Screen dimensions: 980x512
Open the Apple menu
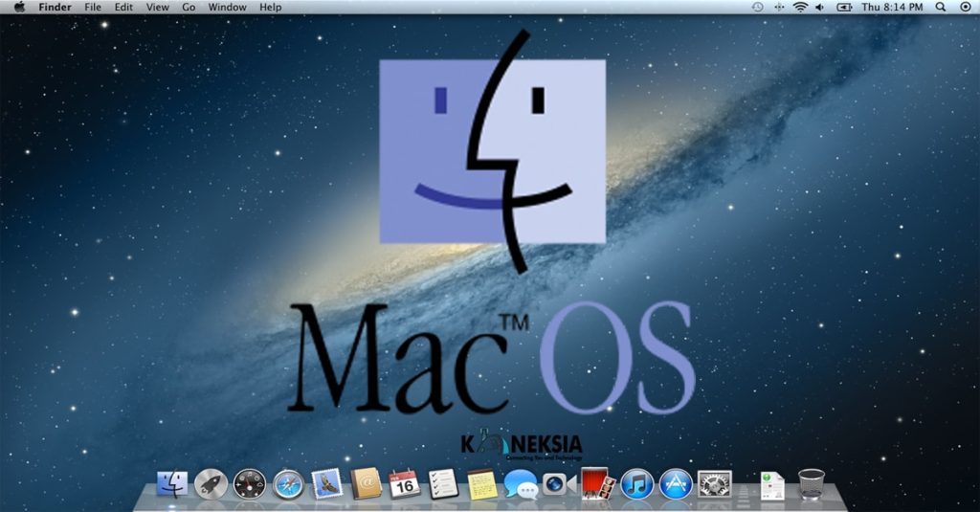19,7
